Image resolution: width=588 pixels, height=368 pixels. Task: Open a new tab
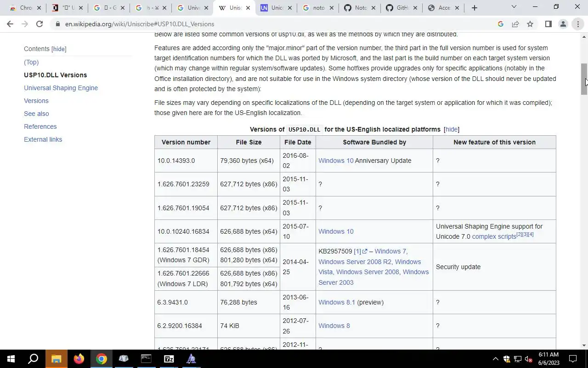475,8
